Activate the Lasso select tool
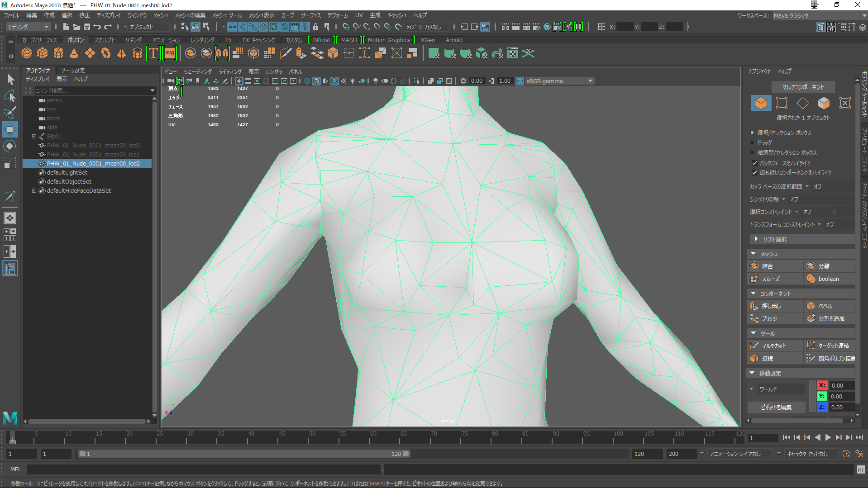The width and height of the screenshot is (868, 488). click(10, 96)
